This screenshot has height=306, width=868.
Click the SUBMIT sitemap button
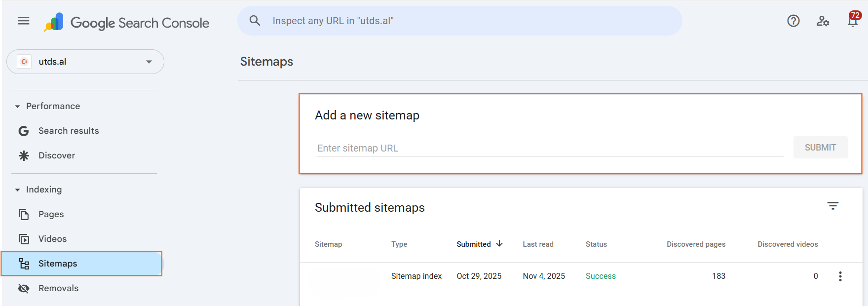(x=820, y=148)
